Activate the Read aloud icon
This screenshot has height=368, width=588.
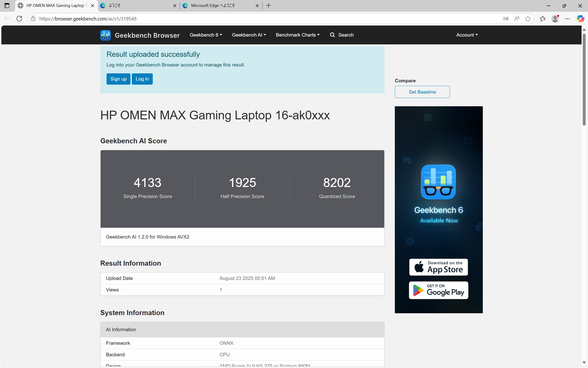tap(517, 18)
